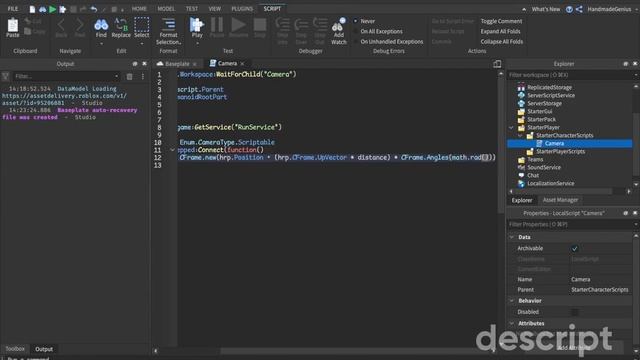Collapse the Behavior properties section
This screenshot has height=360, width=640.
point(512,301)
